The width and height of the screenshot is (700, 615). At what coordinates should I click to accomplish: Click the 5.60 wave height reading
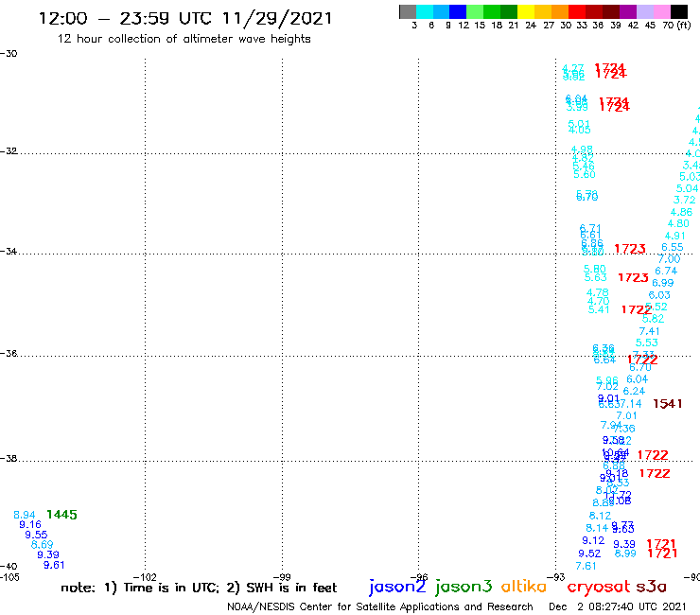coord(585,174)
